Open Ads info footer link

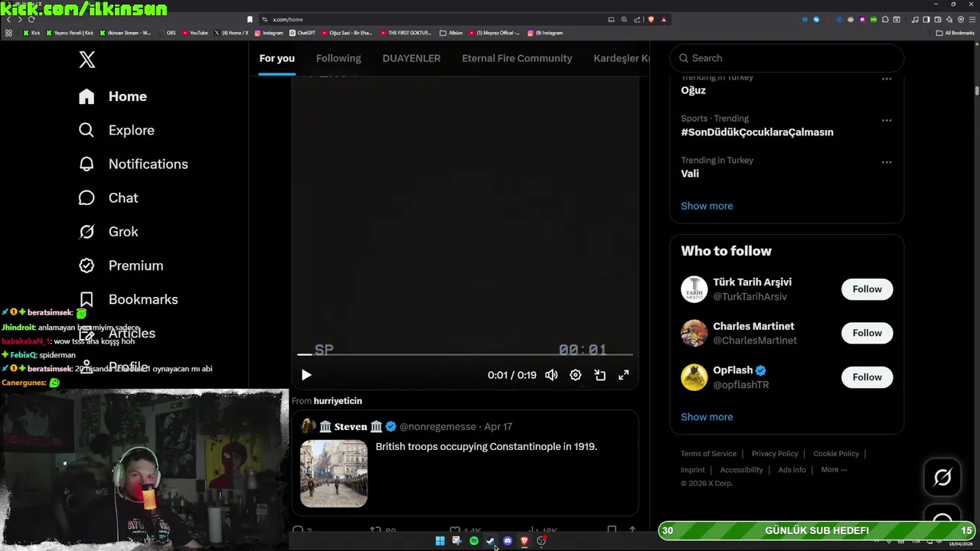[792, 470]
